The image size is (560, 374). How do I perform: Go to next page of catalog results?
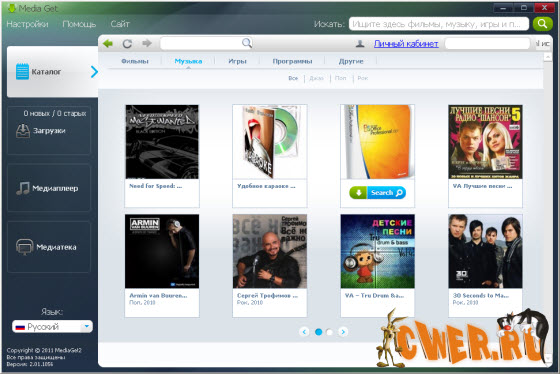pyautogui.click(x=343, y=332)
